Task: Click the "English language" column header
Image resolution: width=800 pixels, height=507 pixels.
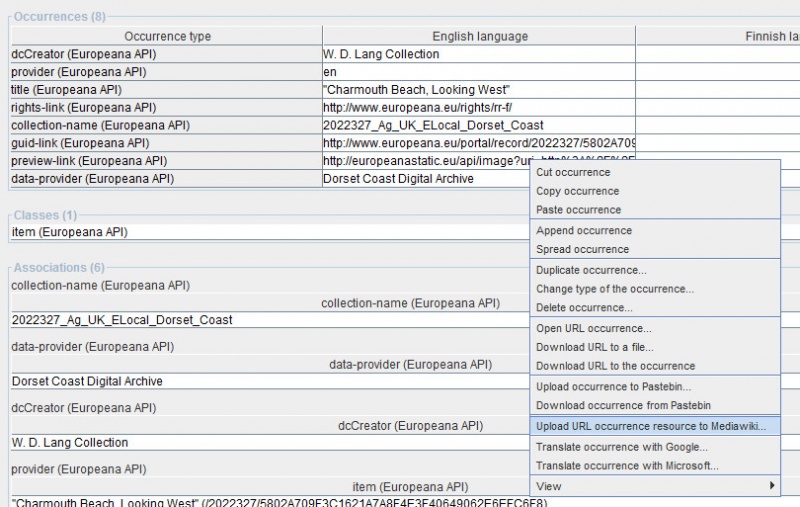Action: 479,36
